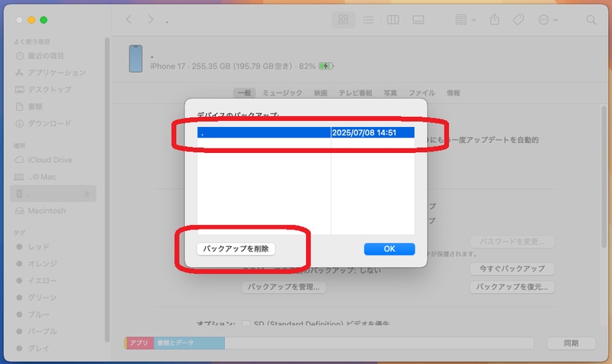
Task: Eject the connected iPhone from the sidebar
Action: coord(87,193)
